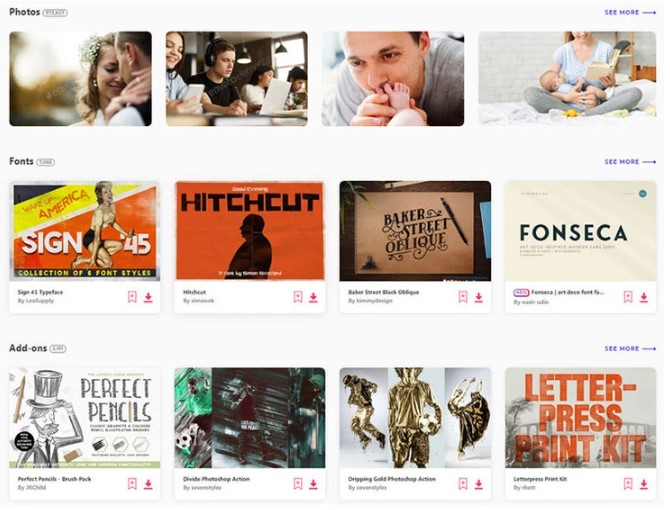Download the Sign 45 Typeface font
670x510 pixels.
[x=148, y=297]
